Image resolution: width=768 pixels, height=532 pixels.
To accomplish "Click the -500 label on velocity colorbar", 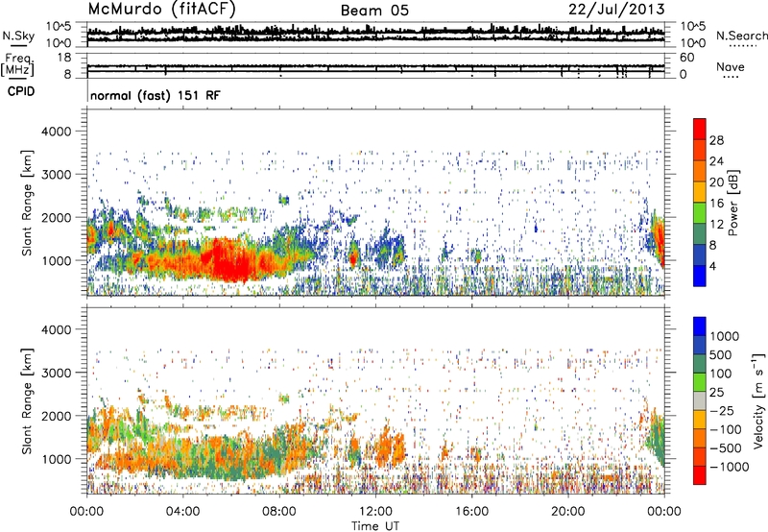I will 726,448.
